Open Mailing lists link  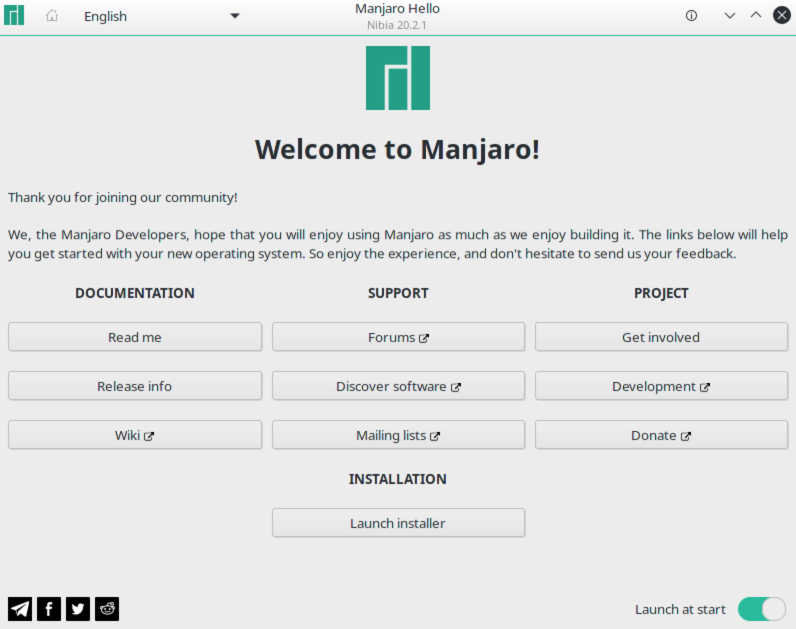click(x=399, y=435)
